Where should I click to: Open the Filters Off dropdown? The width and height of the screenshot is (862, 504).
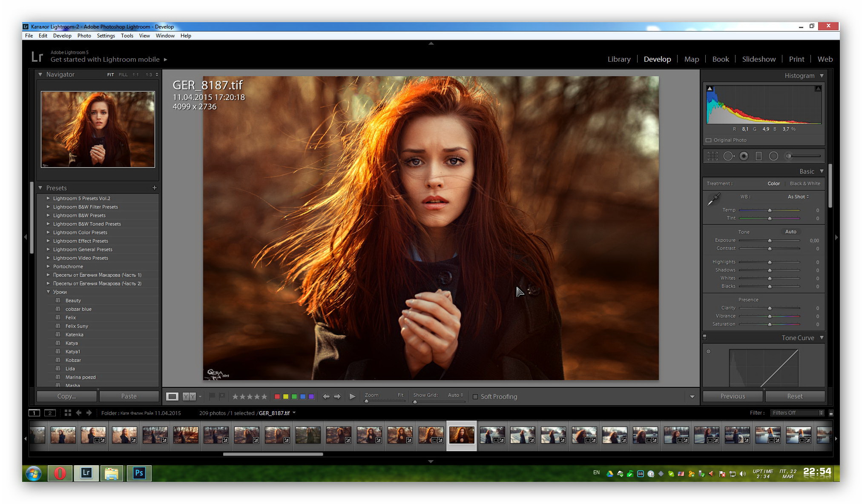[x=797, y=413]
